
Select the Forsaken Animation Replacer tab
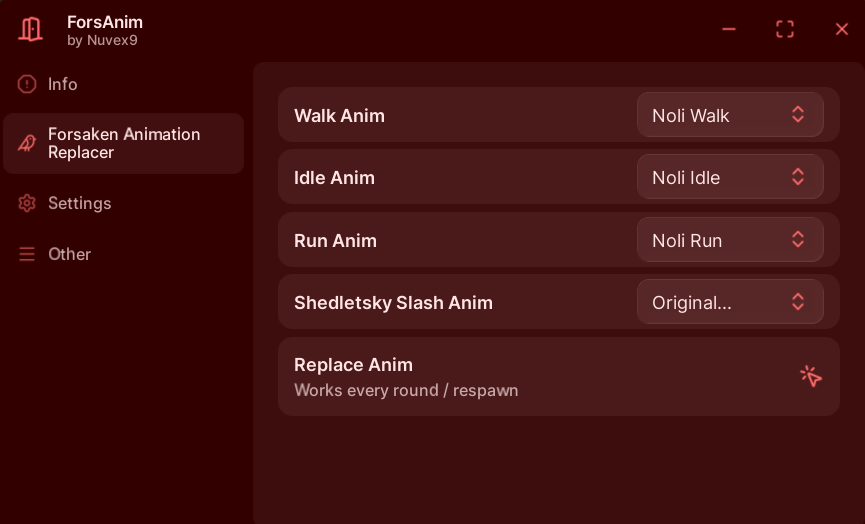pyautogui.click(x=124, y=143)
